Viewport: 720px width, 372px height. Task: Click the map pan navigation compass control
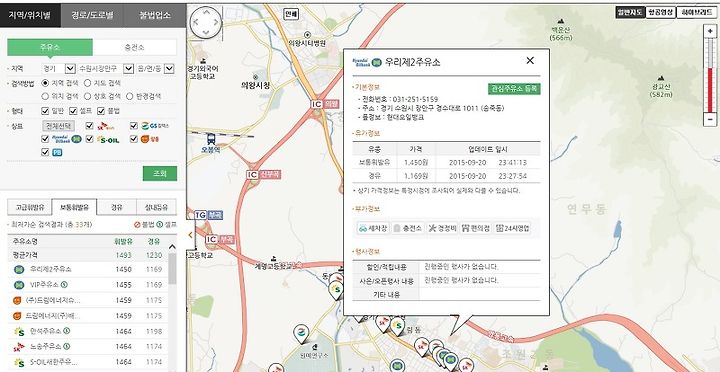[206, 22]
